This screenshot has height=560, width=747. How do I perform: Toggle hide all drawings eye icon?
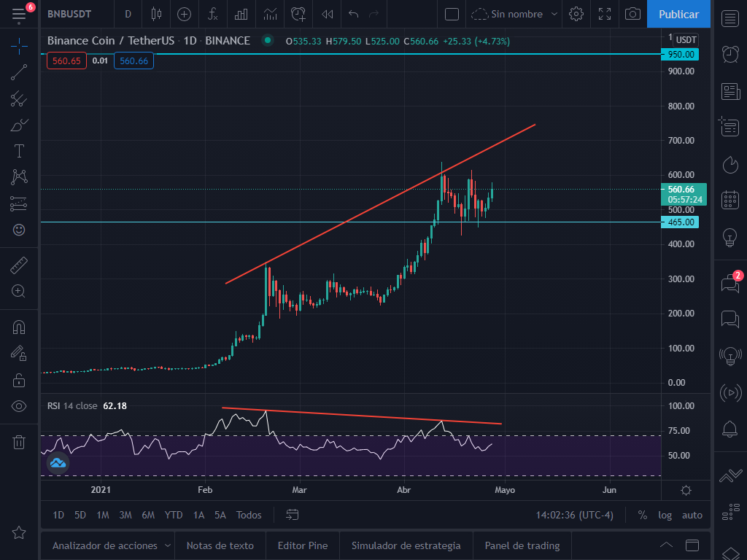pos(18,406)
